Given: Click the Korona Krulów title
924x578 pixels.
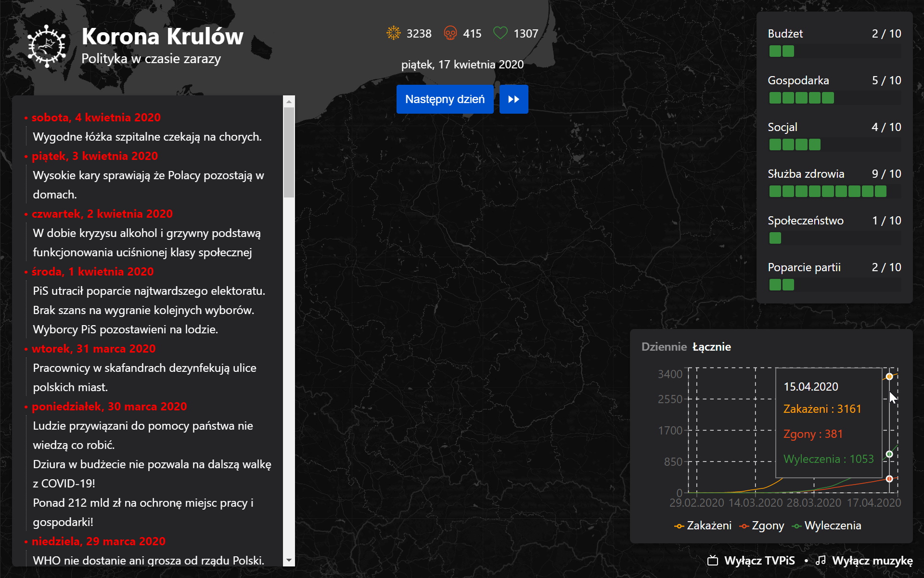Looking at the screenshot, I should (x=162, y=37).
